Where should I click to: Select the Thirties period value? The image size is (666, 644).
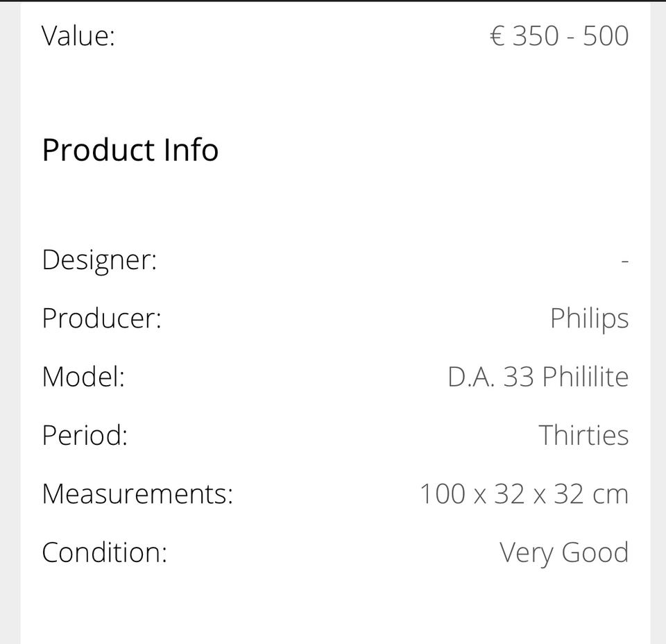(583, 435)
